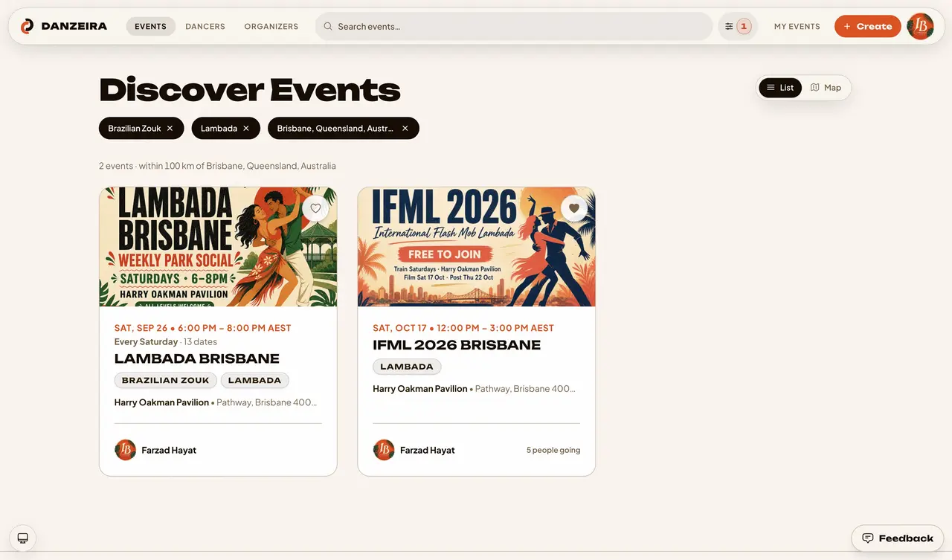The image size is (952, 560).
Task: Click Harry Oakman Pavilion on Lambada Brisbane card
Action: tap(161, 402)
